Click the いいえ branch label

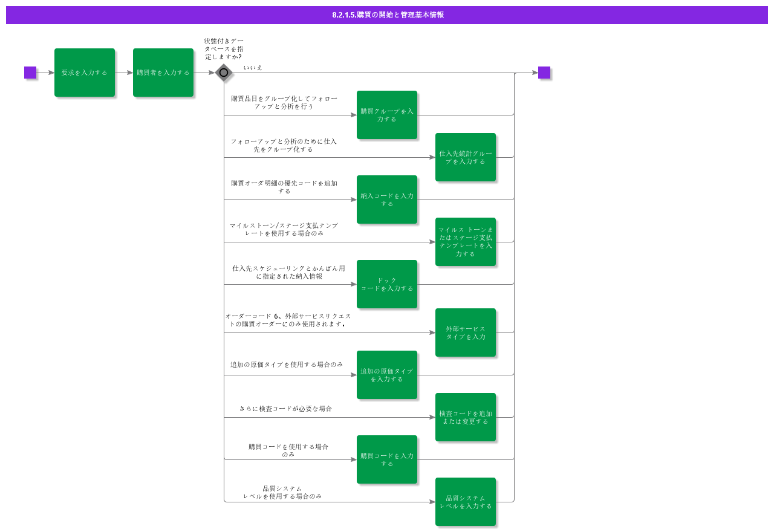click(x=252, y=68)
